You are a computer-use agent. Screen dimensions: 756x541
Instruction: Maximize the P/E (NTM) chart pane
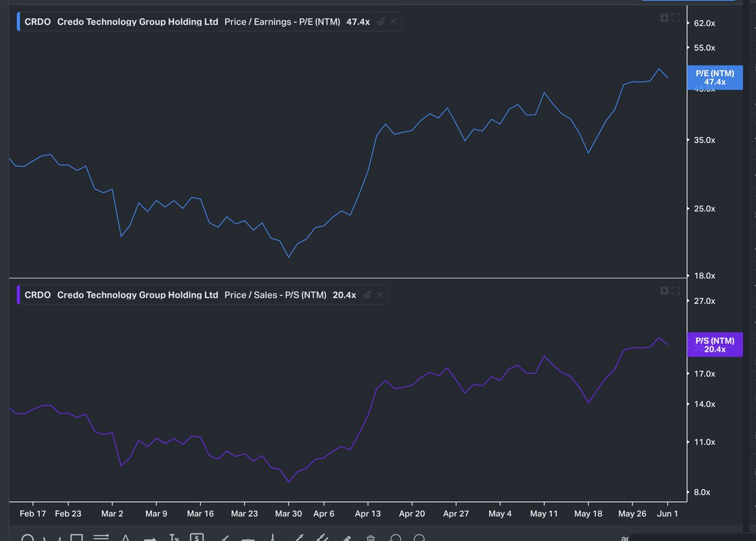pyautogui.click(x=675, y=18)
